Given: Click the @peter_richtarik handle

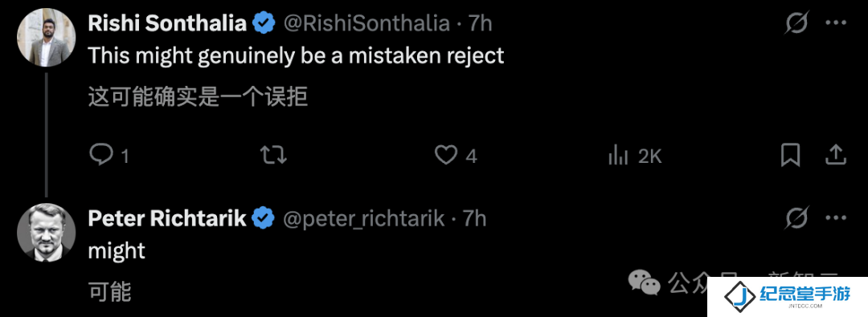Looking at the screenshot, I should (364, 219).
